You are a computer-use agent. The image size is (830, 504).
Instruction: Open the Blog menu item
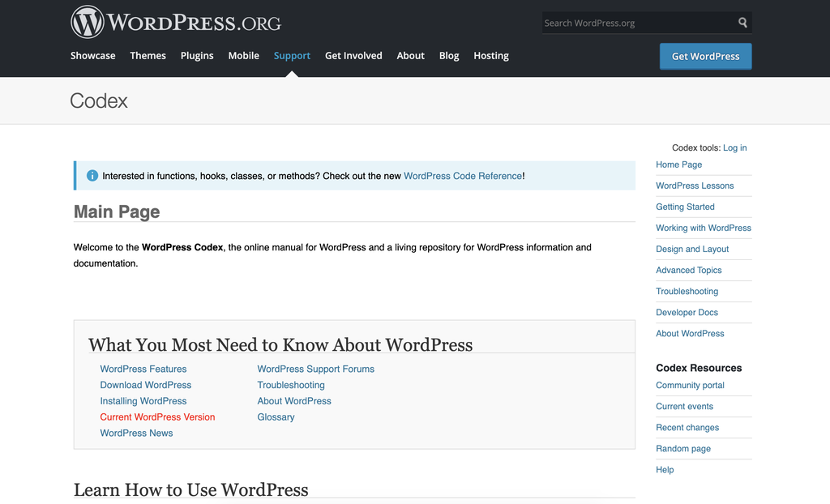449,56
